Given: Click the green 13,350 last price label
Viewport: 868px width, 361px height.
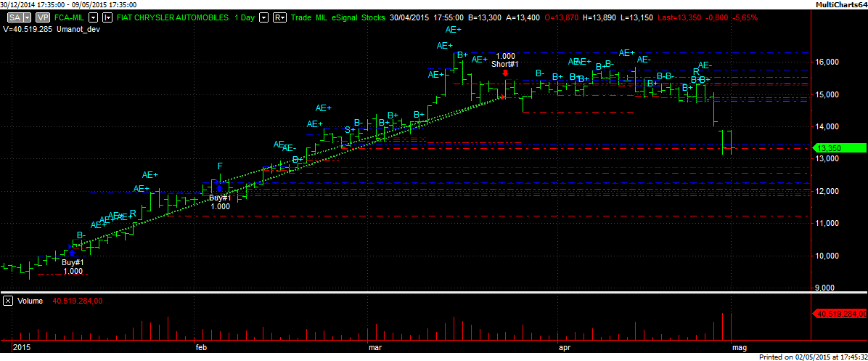Looking at the screenshot, I should point(840,148).
